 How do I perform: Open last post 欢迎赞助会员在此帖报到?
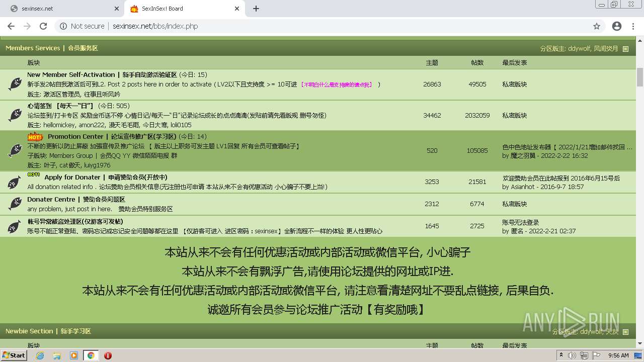tap(561, 178)
